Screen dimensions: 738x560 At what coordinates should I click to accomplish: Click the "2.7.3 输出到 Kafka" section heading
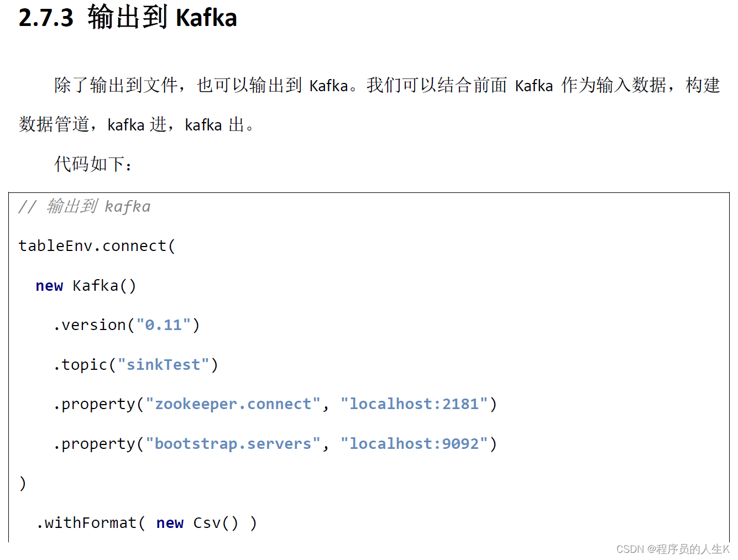(x=128, y=18)
